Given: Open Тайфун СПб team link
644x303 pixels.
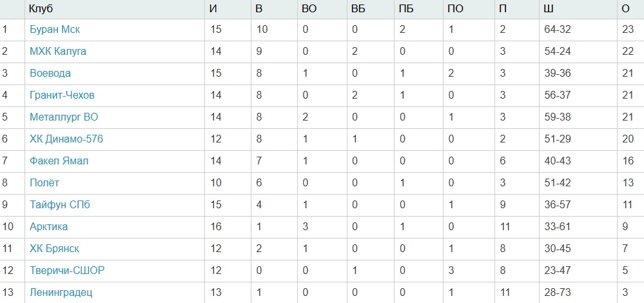Looking at the screenshot, I should [x=60, y=204].
